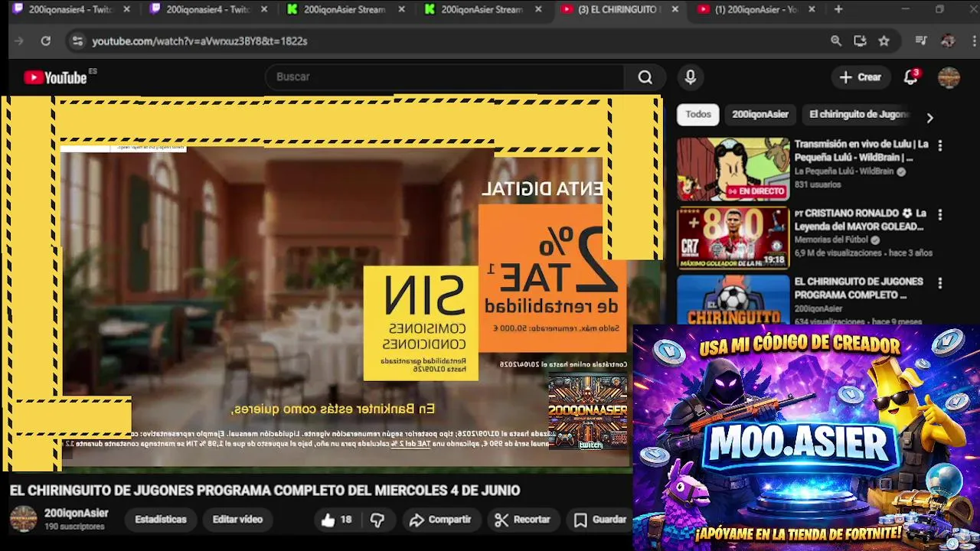Open the 200iqonAsier channel name link below video
The image size is (980, 551).
[76, 513]
